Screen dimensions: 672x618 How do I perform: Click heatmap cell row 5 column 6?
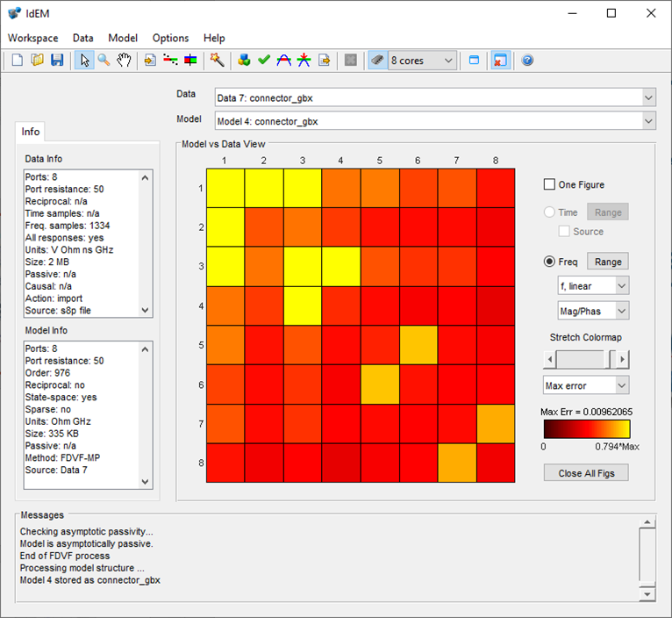(x=418, y=345)
